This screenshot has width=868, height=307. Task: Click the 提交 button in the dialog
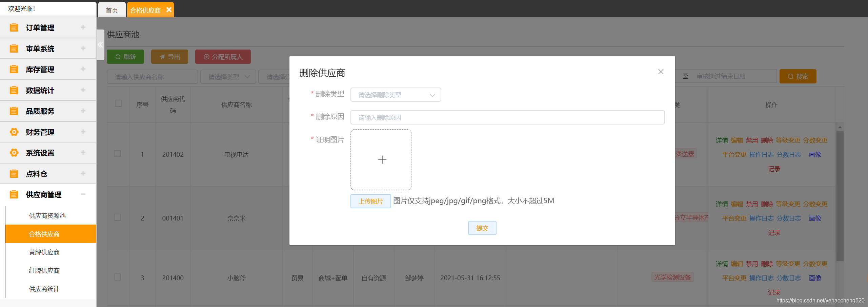point(482,228)
